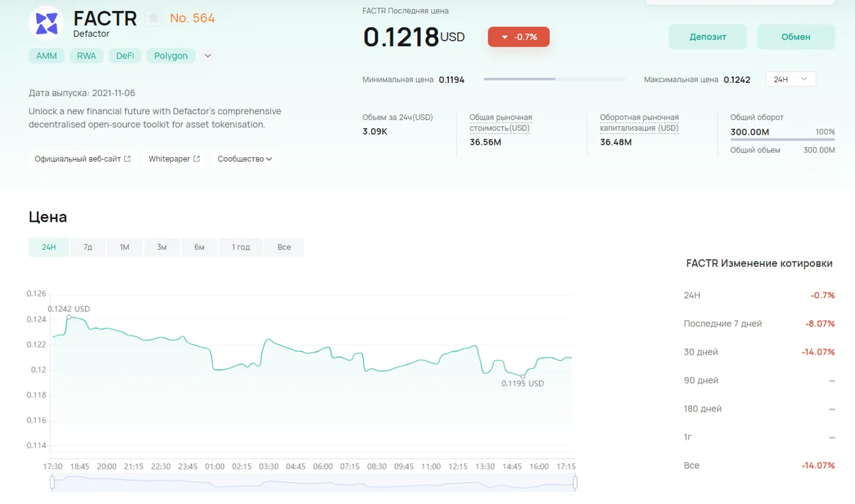Viewport: 855px width, 504px height.
Task: Select the 24H chart tab
Action: (49, 247)
